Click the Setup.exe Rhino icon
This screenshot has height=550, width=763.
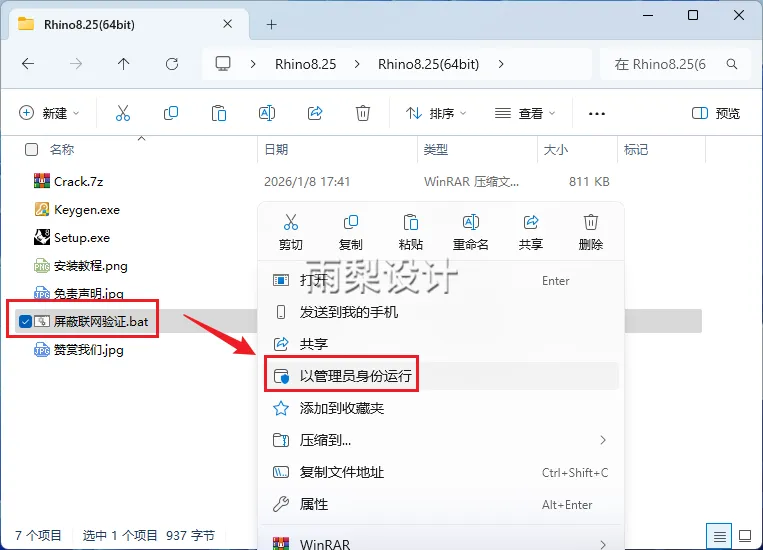point(42,238)
